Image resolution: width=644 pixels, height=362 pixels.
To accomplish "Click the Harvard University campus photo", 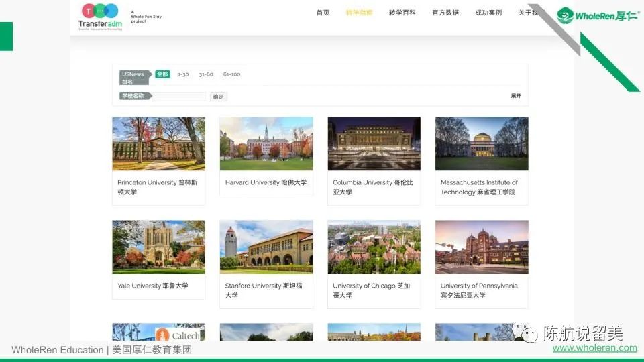I will coord(266,143).
